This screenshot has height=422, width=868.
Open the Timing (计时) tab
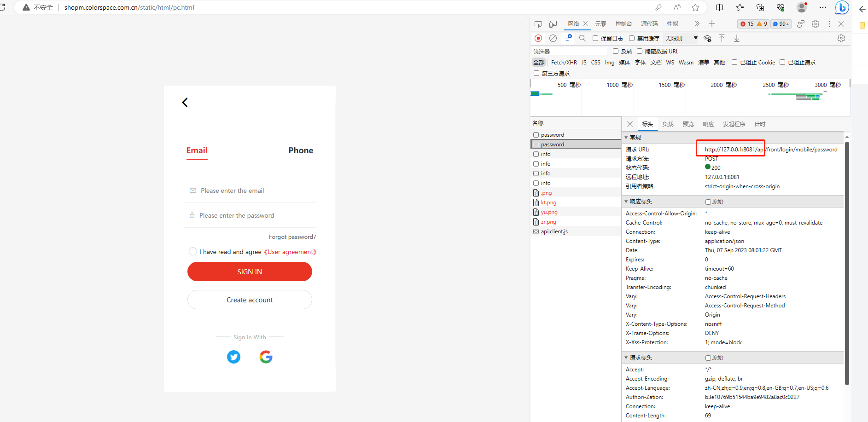pos(760,124)
